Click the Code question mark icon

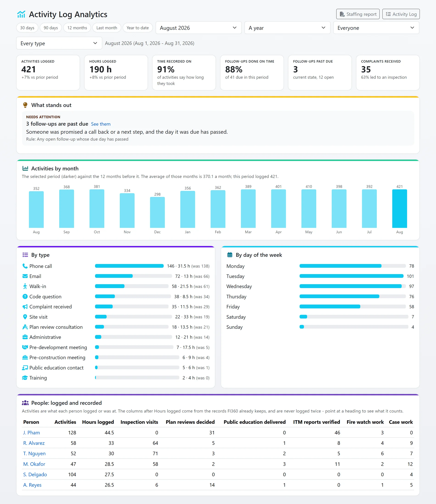click(25, 297)
